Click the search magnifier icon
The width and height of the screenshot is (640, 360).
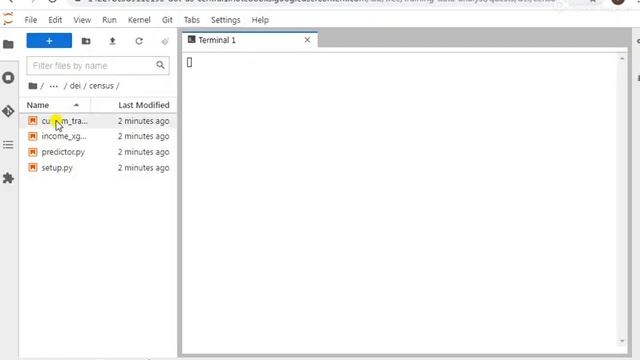160,65
